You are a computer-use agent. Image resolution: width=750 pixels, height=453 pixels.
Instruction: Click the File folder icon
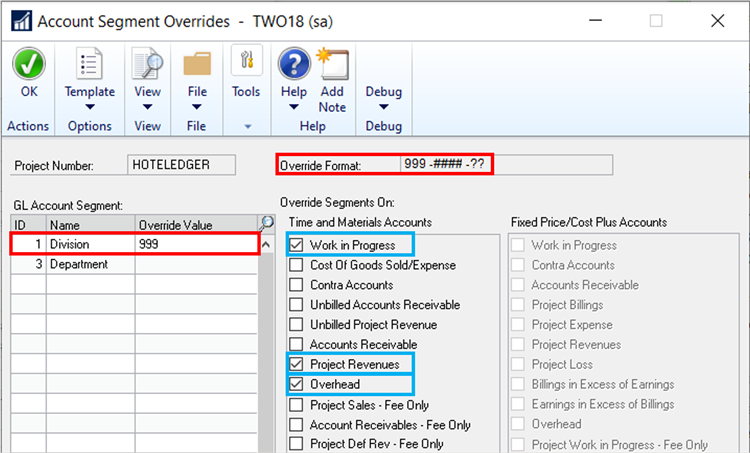pyautogui.click(x=197, y=64)
